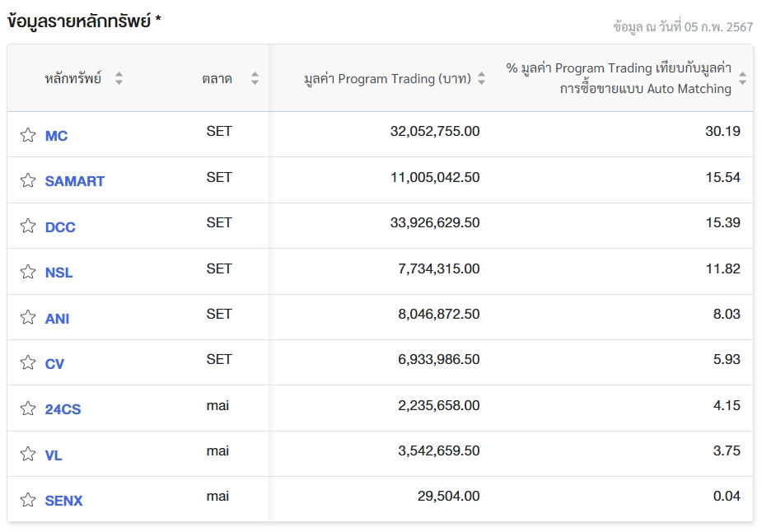Image resolution: width=762 pixels, height=532 pixels.
Task: Click CV's favorite star icon
Action: tap(27, 362)
